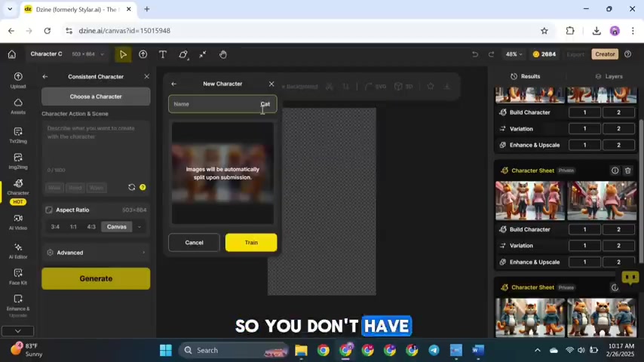644x362 pixels.
Task: Expand the Advanced settings section
Action: (96, 253)
